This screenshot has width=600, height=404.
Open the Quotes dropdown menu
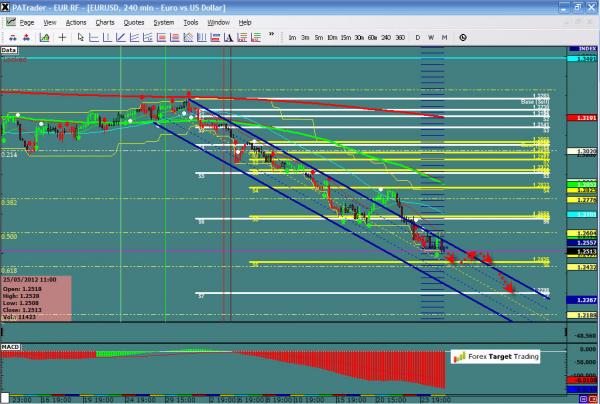pyautogui.click(x=134, y=21)
